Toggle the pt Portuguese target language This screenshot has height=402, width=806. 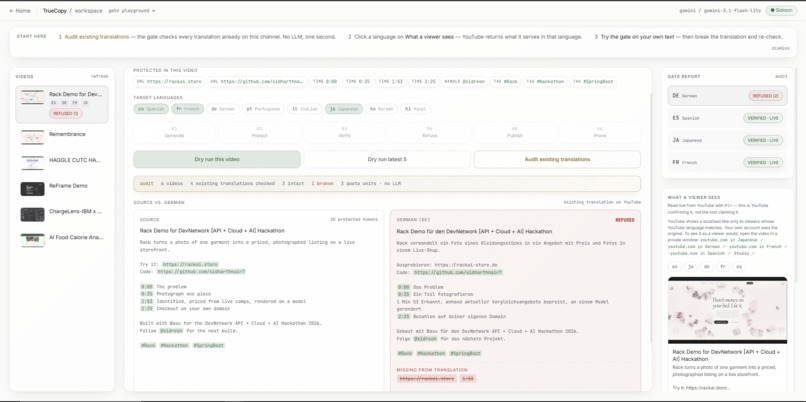(x=263, y=109)
